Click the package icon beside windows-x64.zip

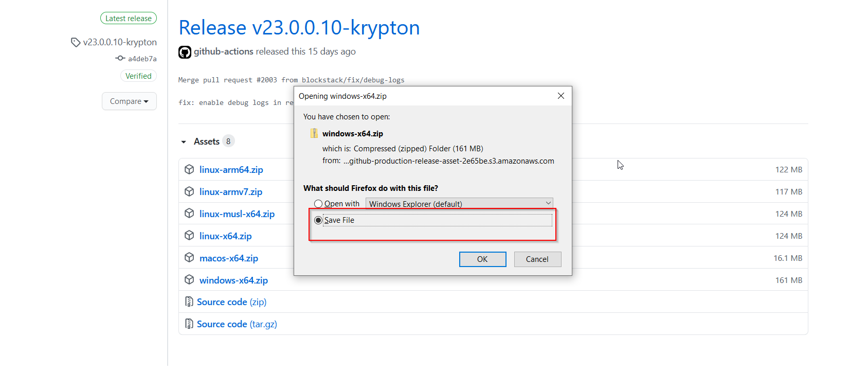click(x=189, y=279)
